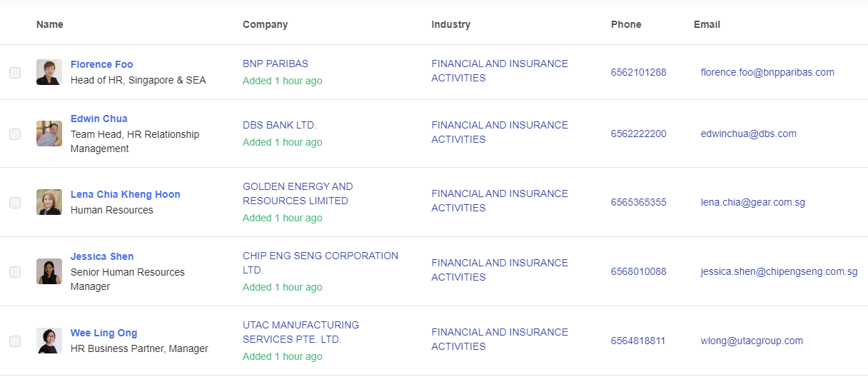The image size is (868, 382).
Task: Open the BNP PARIBAS company link
Action: coord(276,64)
